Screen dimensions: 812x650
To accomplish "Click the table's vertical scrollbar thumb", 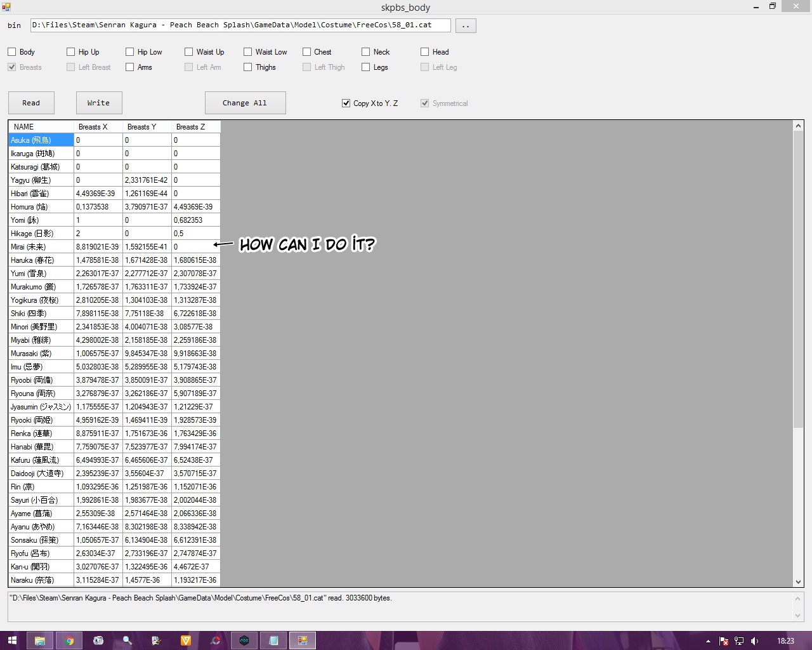I will 798,280.
